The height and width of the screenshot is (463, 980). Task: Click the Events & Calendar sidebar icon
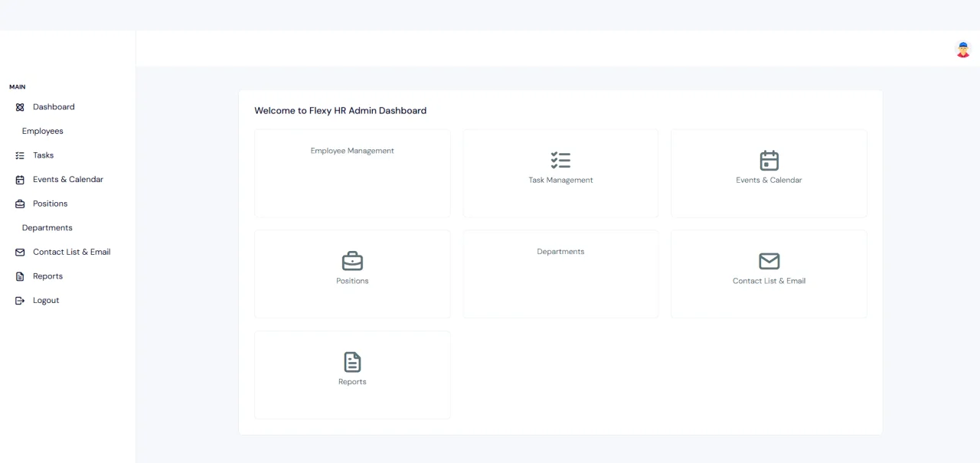click(20, 180)
